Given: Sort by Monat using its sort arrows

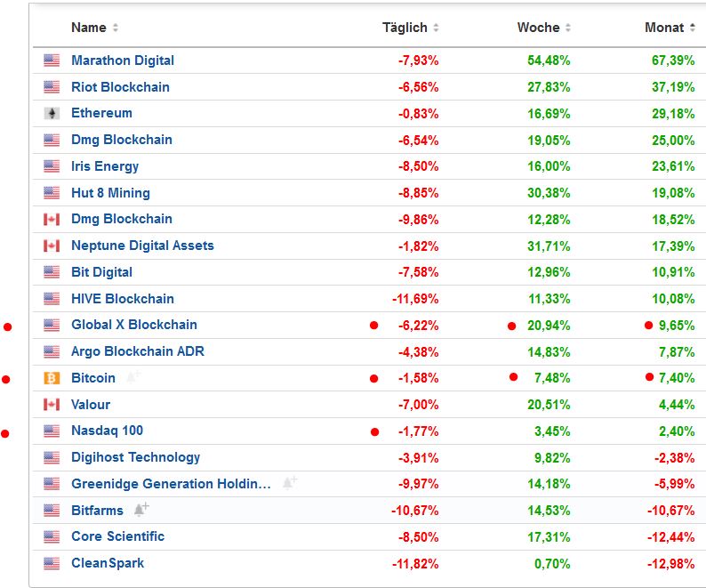Looking at the screenshot, I should (x=692, y=28).
